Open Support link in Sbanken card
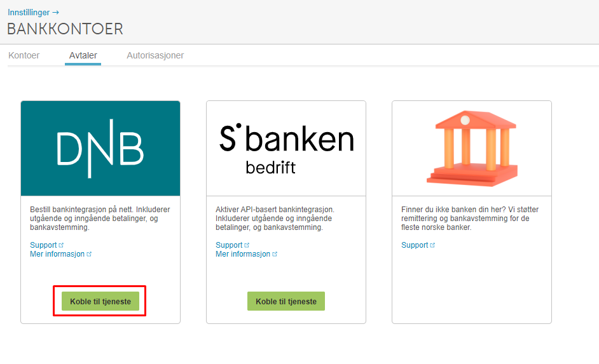Screen dimensions: 599x364 coord(232,245)
